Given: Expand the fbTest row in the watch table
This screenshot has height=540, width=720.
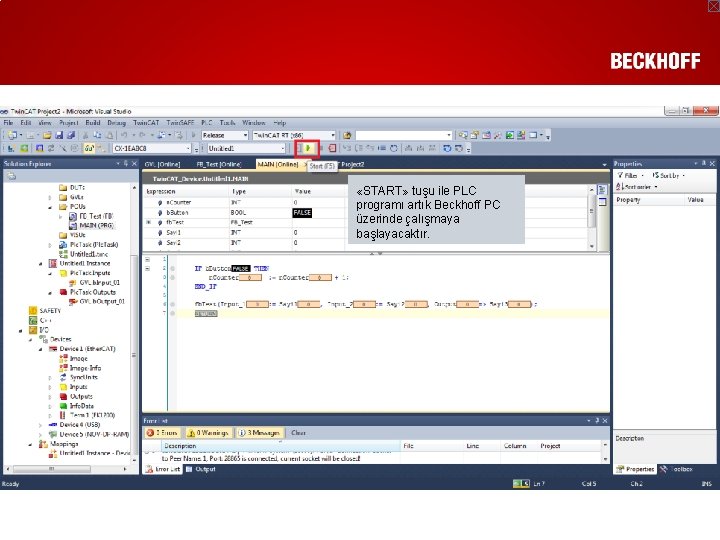Looking at the screenshot, I should tap(148, 222).
